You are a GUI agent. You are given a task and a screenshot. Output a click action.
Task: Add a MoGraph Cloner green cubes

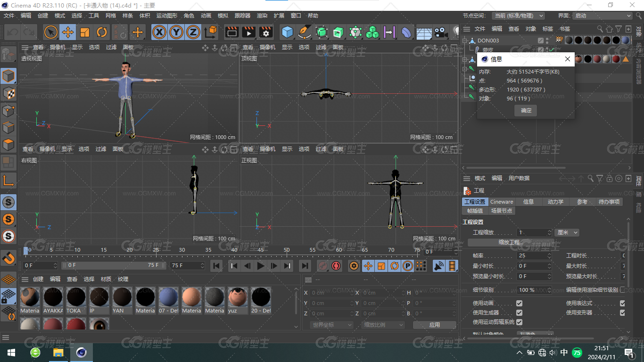tap(372, 32)
